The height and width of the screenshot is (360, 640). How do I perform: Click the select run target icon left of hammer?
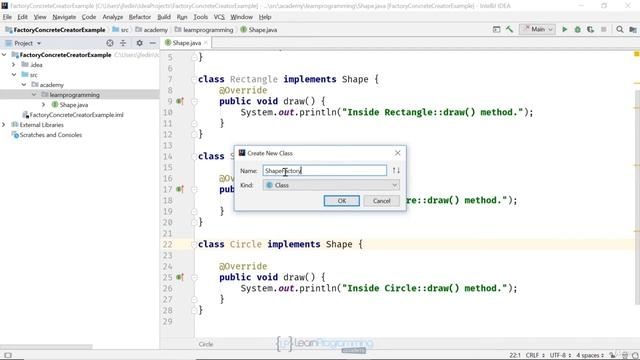point(496,29)
